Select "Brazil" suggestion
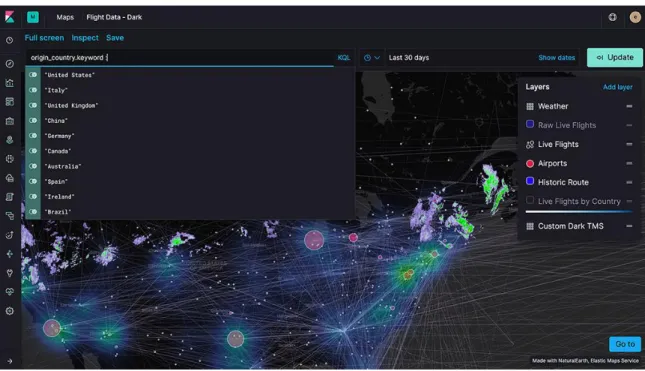Viewport: 645px width, 371px height. point(190,212)
